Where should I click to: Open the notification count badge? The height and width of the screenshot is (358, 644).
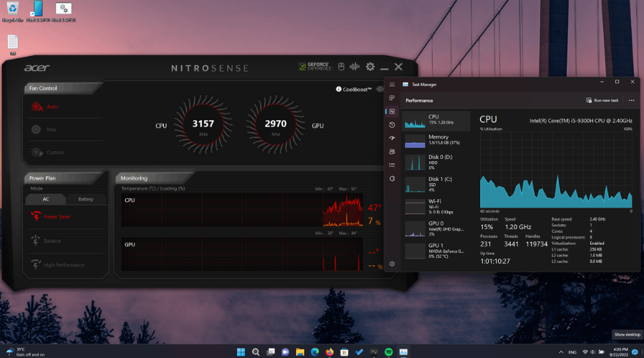click(x=635, y=352)
